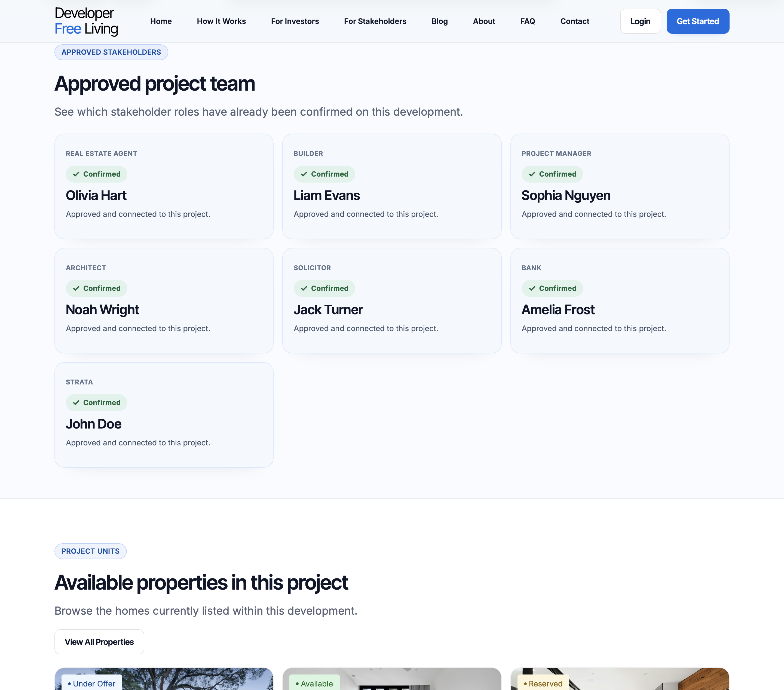Screen dimensions: 784x690
Task: Open the About page link
Action: (x=484, y=21)
